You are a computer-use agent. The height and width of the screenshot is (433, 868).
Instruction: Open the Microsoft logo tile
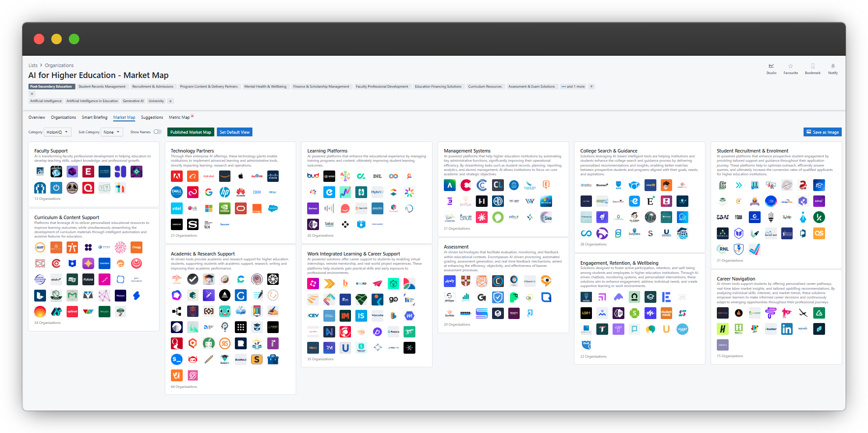(x=209, y=208)
